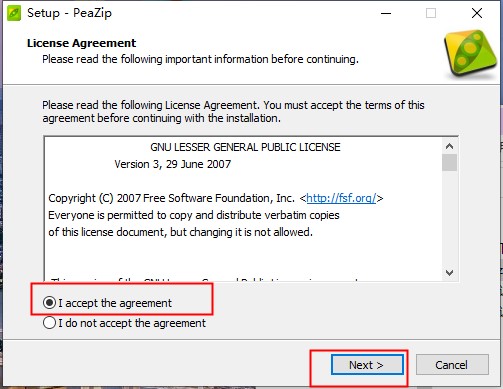Click the license scrollbar up arrow

[449, 146]
